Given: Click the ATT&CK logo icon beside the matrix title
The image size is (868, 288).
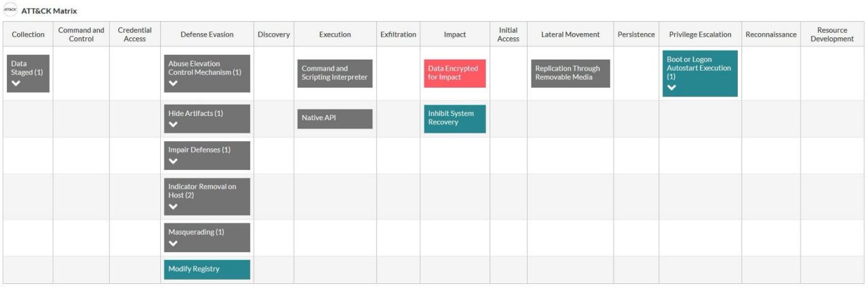Looking at the screenshot, I should (10, 10).
